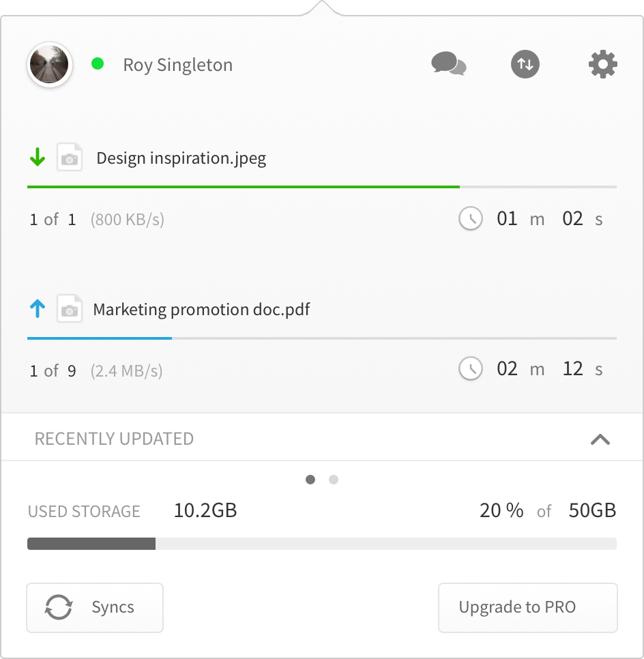Collapse the Recently Updated section chevron
The height and width of the screenshot is (659, 644).
pos(600,439)
